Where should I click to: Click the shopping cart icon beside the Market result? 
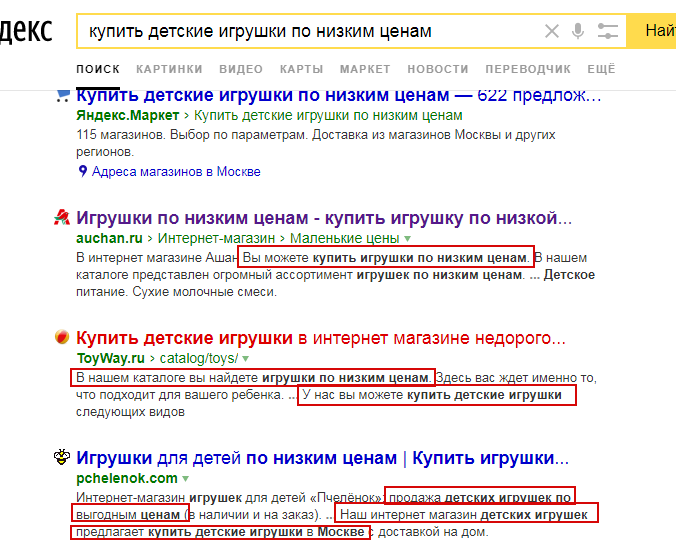click(x=63, y=95)
